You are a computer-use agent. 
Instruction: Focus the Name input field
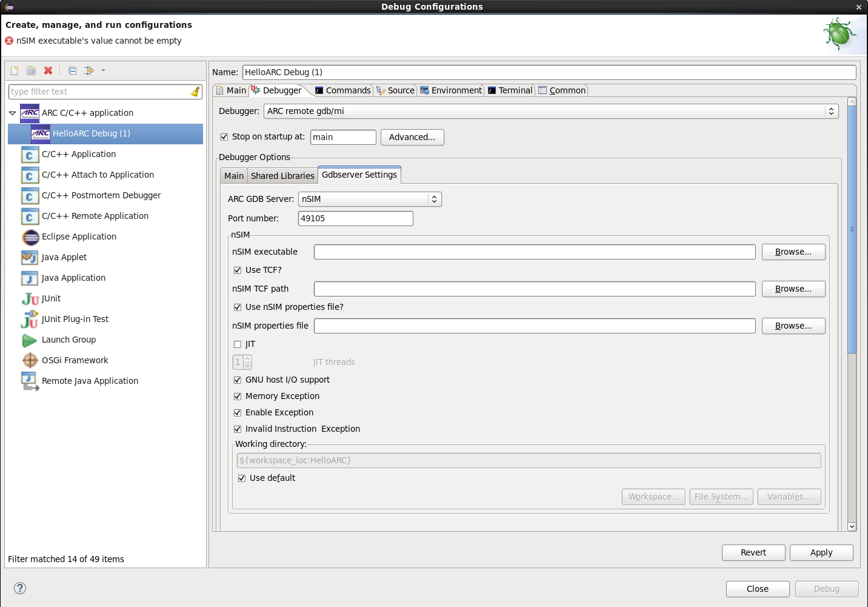[x=549, y=72]
